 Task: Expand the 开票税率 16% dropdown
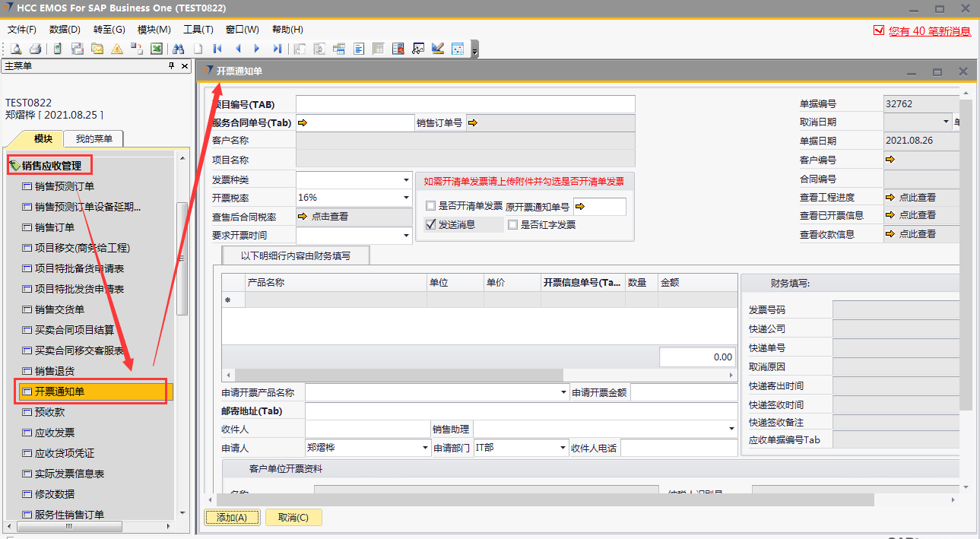(x=406, y=198)
